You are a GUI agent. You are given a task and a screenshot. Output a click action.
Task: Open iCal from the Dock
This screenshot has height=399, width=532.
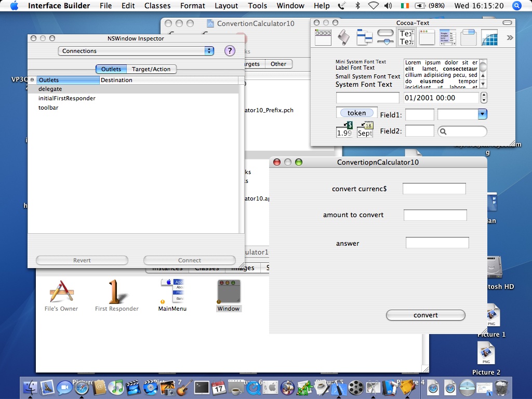[219, 388]
